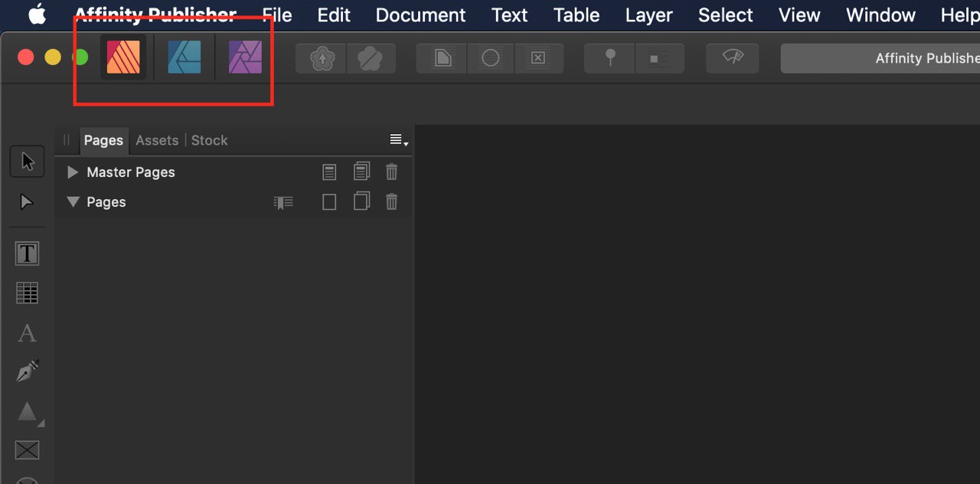
Task: Click the list icon in Master Pages row
Action: [329, 172]
